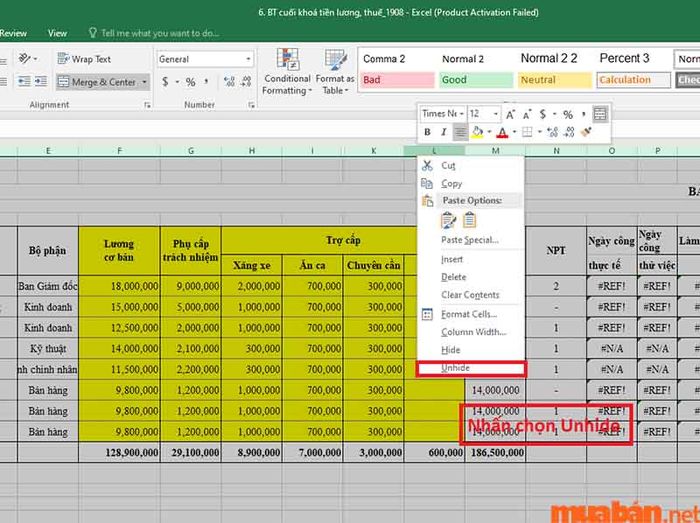Open Conditional Formatting
The height and width of the screenshot is (523, 700).
(x=287, y=71)
